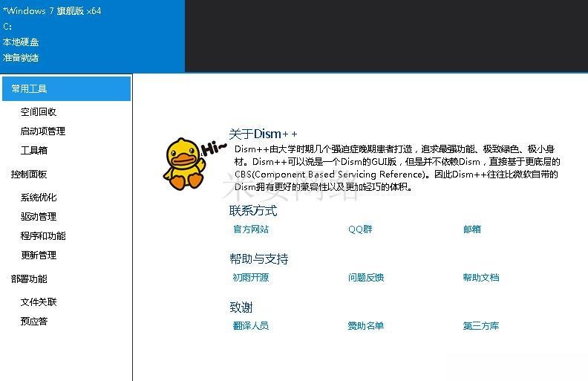Viewport: 588px width, 381px height.
Task: Open 空间回收 in the sidebar
Action: (39, 111)
